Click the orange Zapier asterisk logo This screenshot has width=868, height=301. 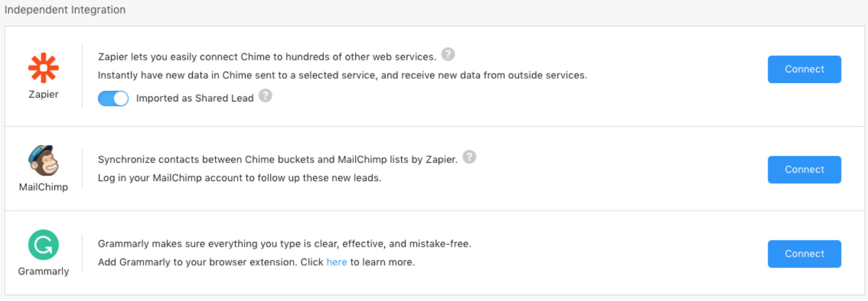[x=43, y=68]
